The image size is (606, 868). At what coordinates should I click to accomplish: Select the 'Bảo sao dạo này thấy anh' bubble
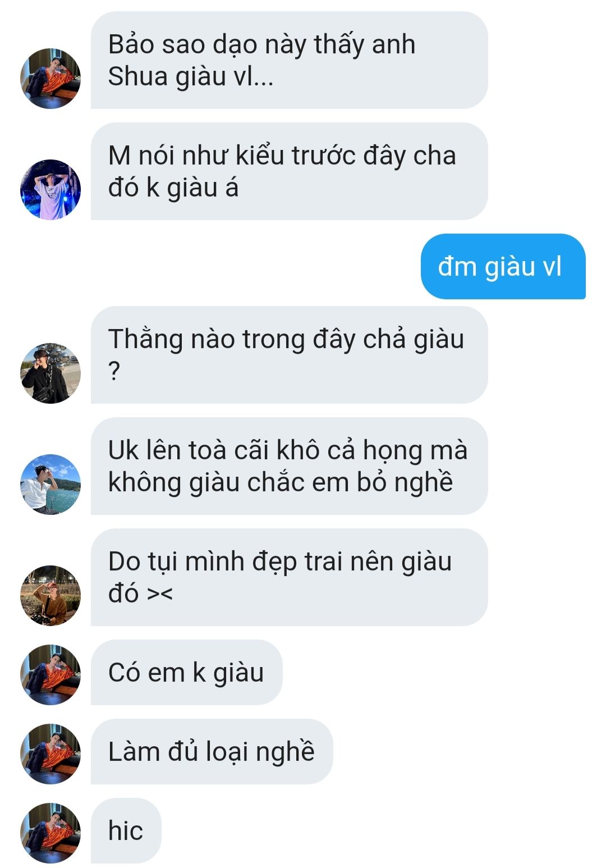click(289, 60)
